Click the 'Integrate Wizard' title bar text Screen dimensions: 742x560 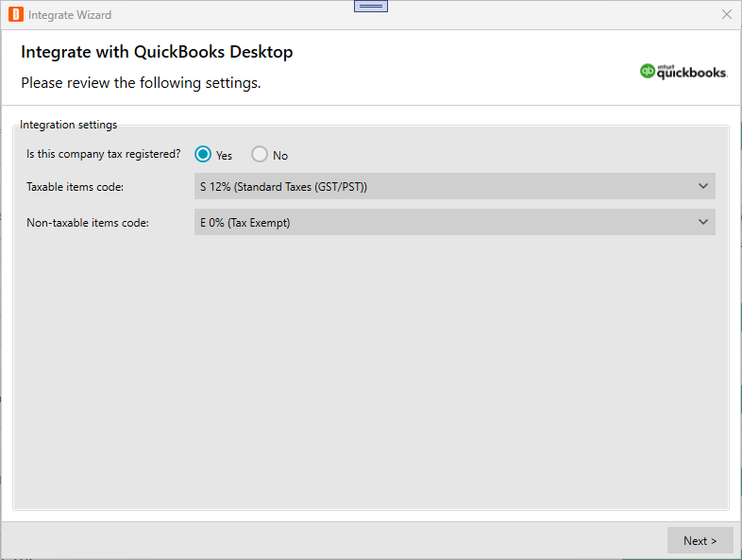70,15
